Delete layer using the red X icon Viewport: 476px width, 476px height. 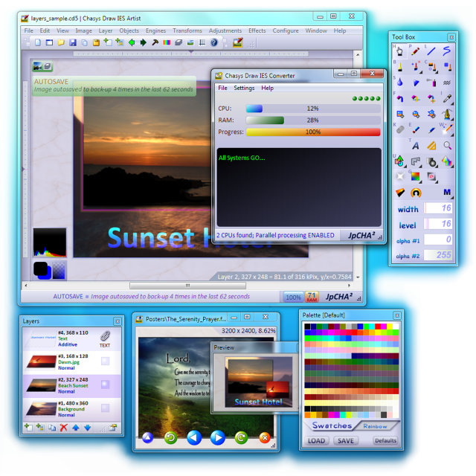63,428
